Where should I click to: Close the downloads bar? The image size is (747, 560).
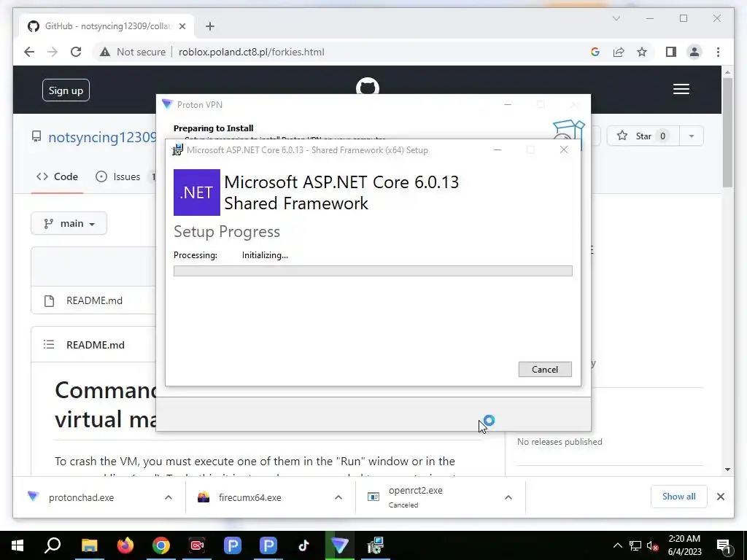tap(720, 497)
